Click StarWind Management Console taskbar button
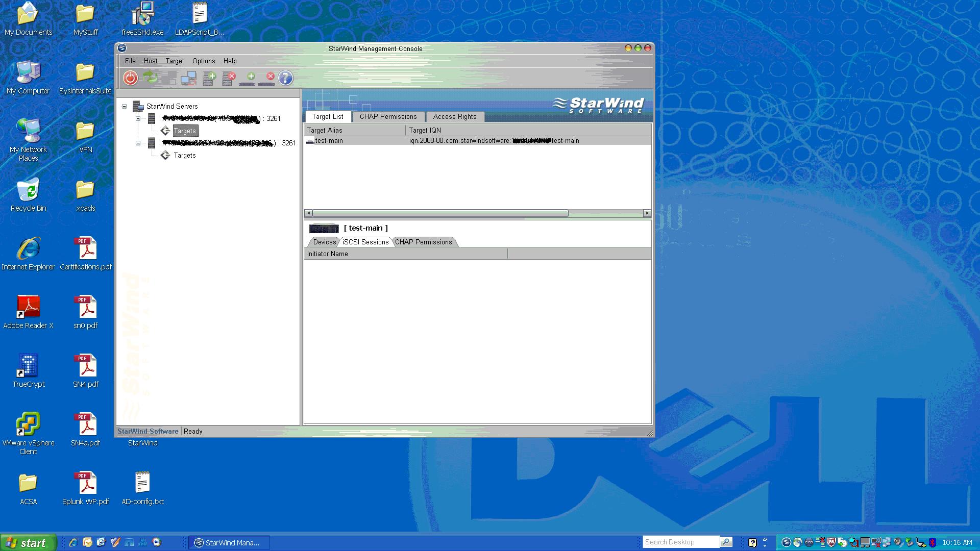The width and height of the screenshot is (980, 551). (229, 542)
